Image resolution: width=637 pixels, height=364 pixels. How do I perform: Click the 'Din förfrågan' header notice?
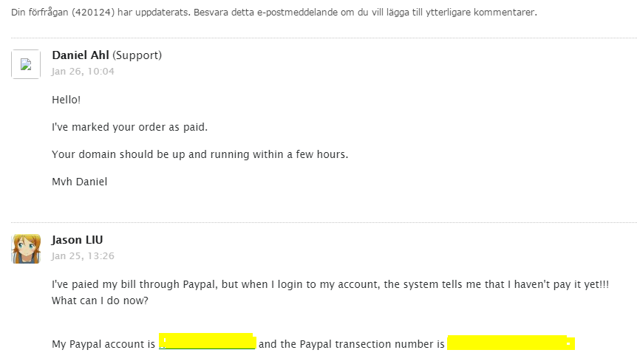click(x=274, y=12)
